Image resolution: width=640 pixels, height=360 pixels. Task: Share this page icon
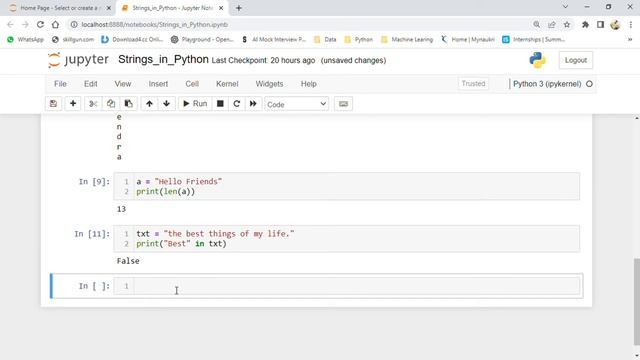click(552, 24)
